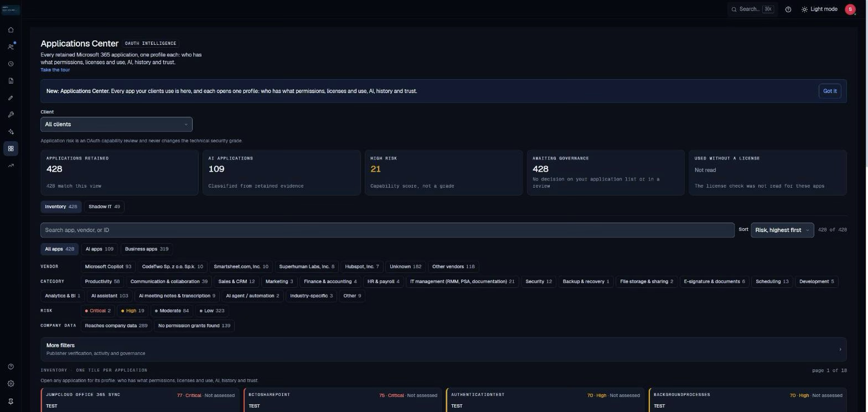Open the home icon in the sidebar
868x412 pixels.
11,30
